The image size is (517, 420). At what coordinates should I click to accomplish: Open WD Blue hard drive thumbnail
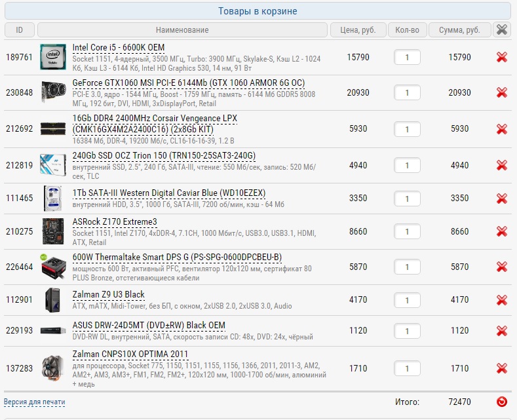pyautogui.click(x=53, y=198)
